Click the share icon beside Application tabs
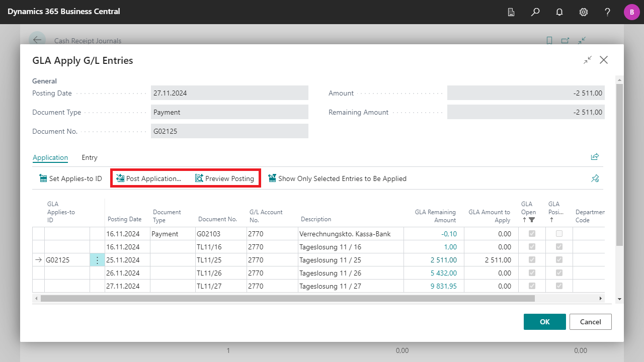644x362 pixels. click(595, 157)
